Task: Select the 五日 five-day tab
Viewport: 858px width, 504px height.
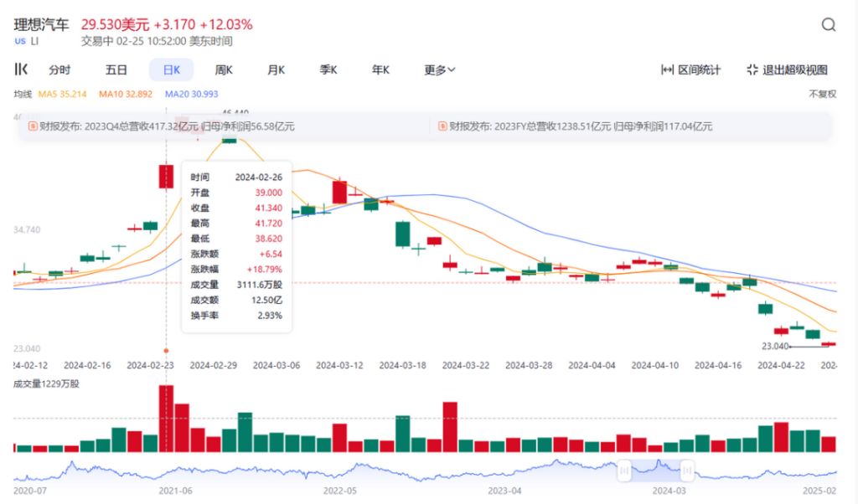Action: (116, 70)
